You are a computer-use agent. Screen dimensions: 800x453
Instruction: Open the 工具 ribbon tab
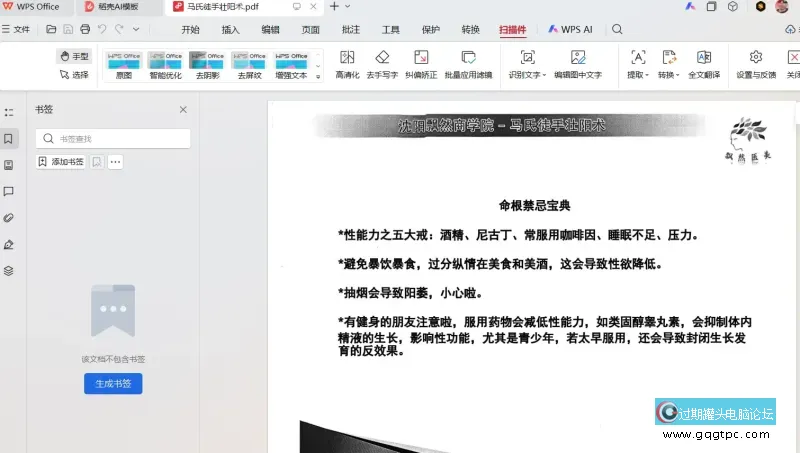click(390, 30)
